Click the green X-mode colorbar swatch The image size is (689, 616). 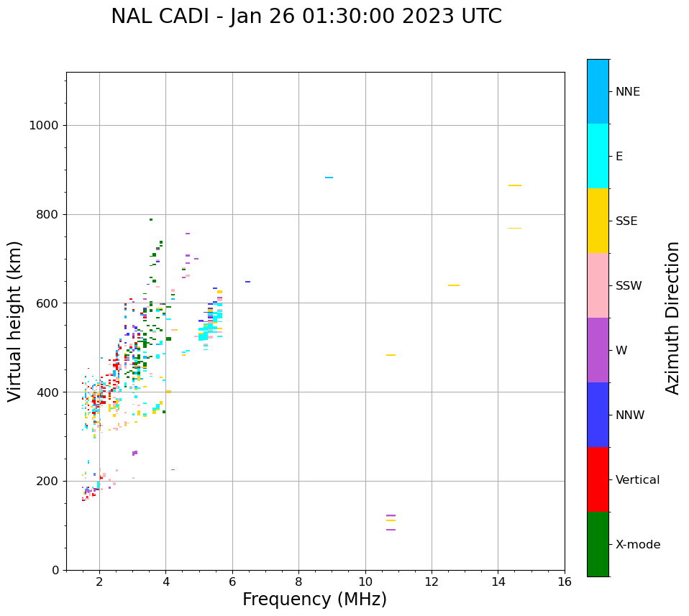pyautogui.click(x=598, y=544)
